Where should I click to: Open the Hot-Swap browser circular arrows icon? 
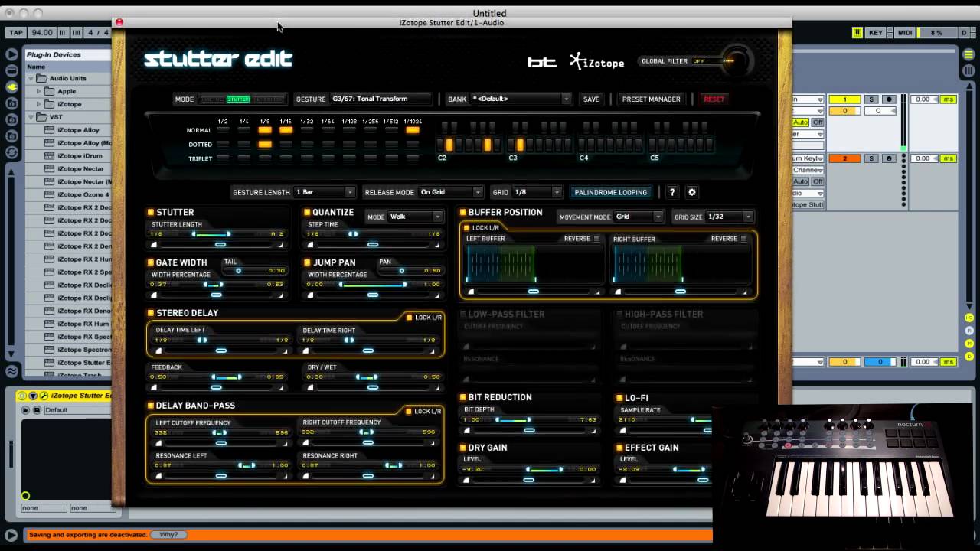tap(11, 153)
